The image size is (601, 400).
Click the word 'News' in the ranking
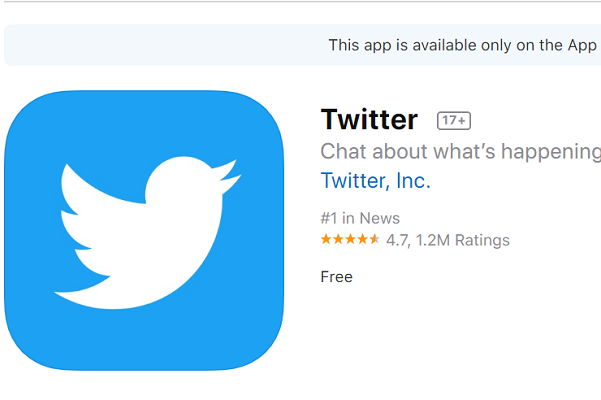[379, 218]
